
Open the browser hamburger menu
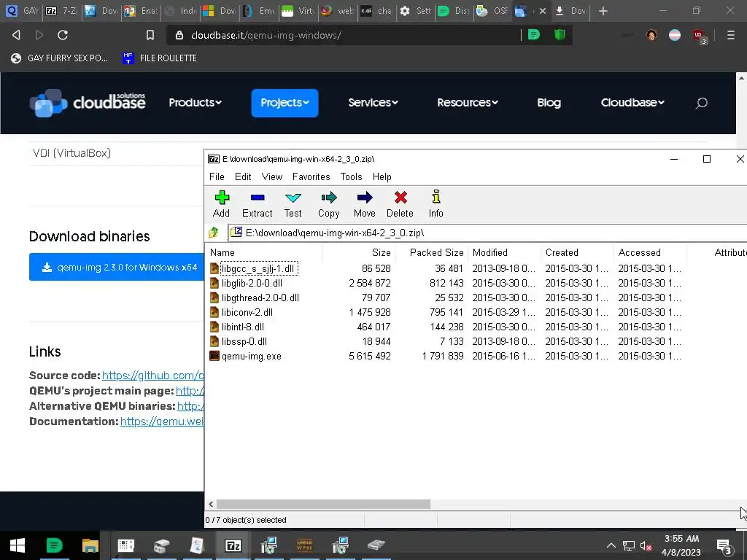[730, 35]
